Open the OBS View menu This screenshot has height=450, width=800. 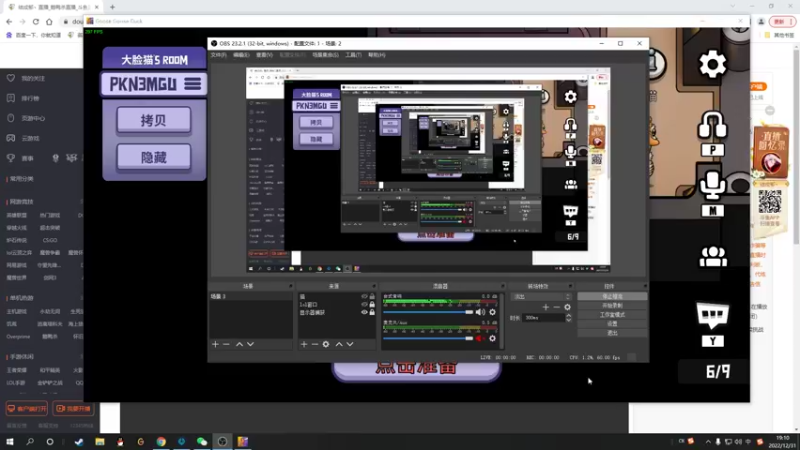pyautogui.click(x=264, y=55)
